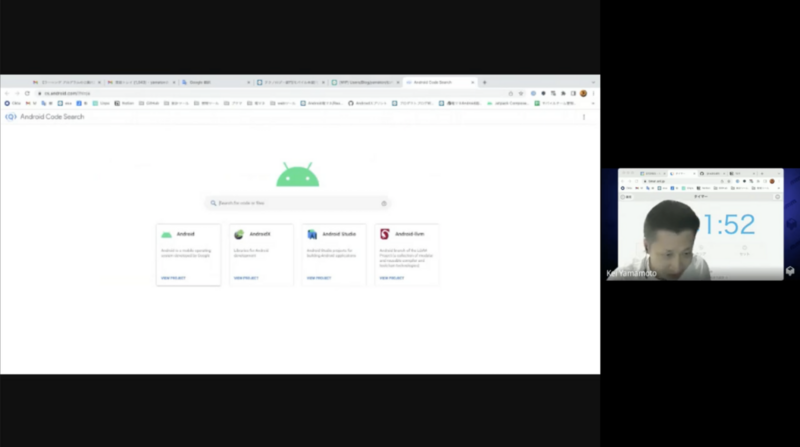Image resolution: width=800 pixels, height=447 pixels.
Task: Click the Android-llvm card title
Action: pyautogui.click(x=410, y=234)
